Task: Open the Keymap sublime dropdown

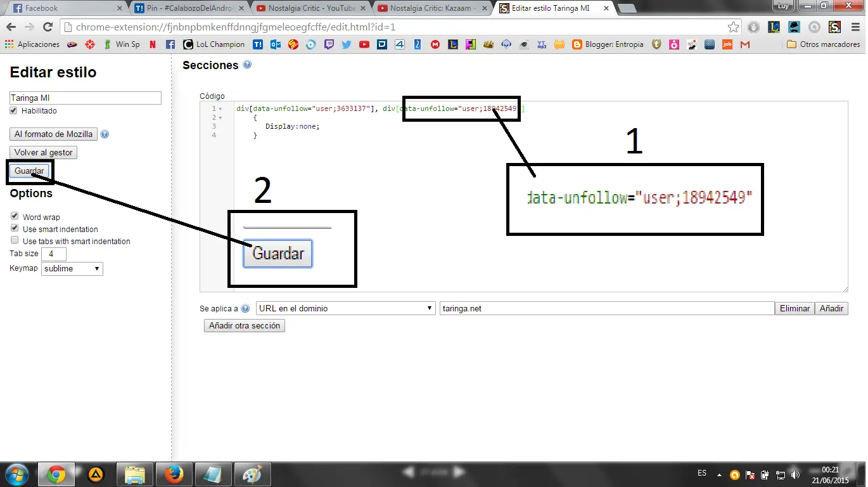Action: click(x=72, y=269)
